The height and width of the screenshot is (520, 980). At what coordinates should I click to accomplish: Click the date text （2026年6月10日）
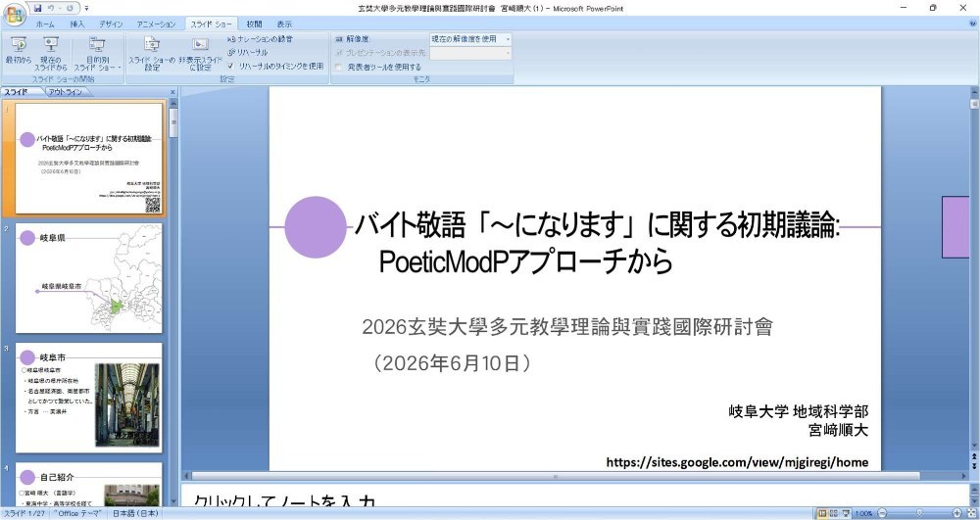[452, 362]
